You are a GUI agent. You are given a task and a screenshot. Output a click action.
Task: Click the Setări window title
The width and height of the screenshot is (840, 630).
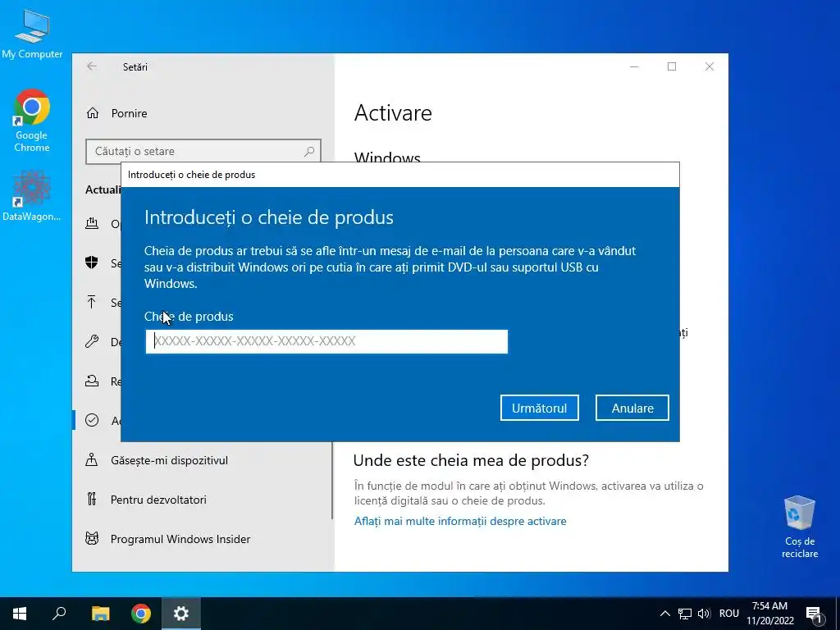(135, 67)
